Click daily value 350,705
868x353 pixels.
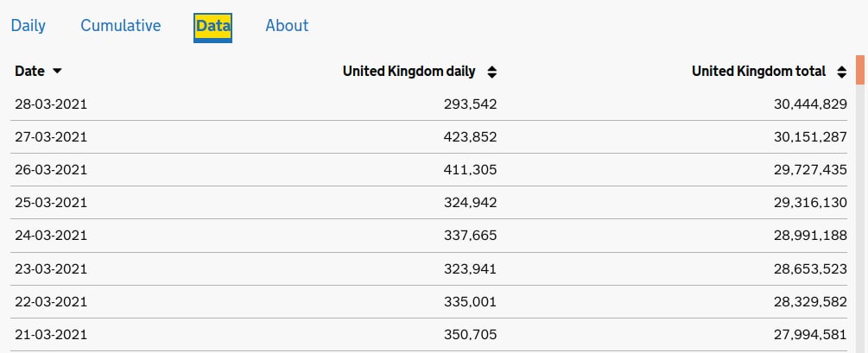pyautogui.click(x=471, y=335)
